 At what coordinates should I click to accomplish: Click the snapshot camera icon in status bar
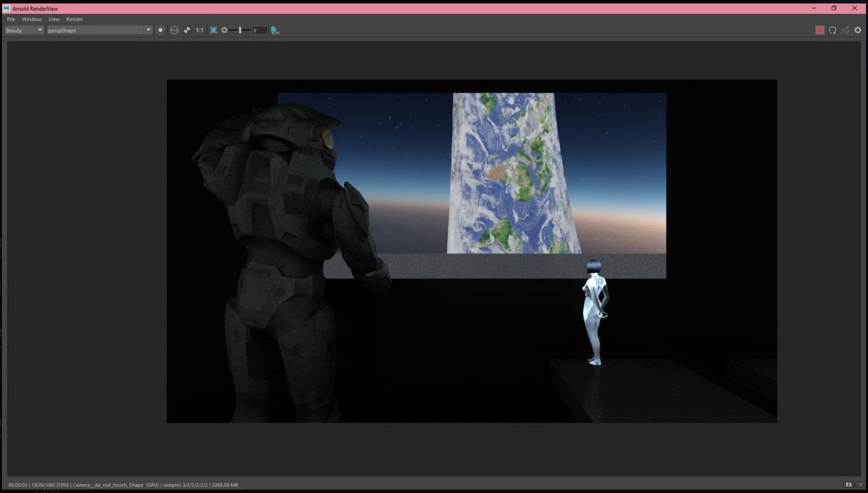848,484
